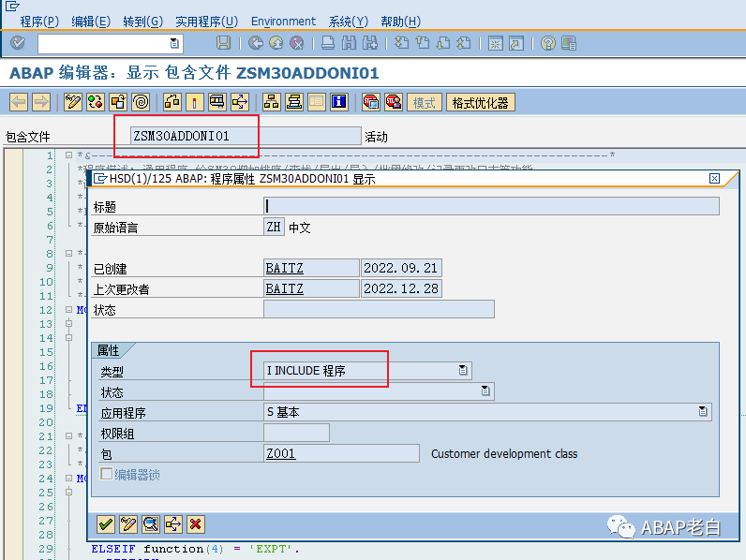
Task: Open the 实用程序(U) menu
Action: click(206, 22)
